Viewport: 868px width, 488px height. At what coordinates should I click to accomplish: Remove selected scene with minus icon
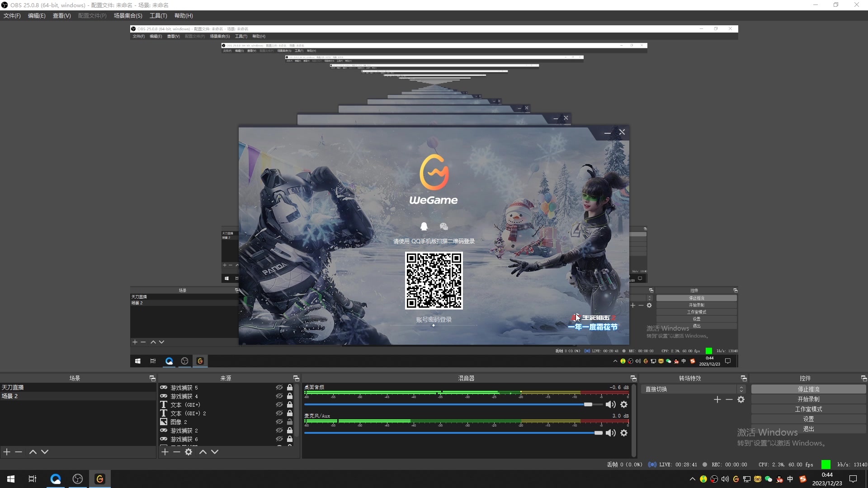(x=19, y=452)
